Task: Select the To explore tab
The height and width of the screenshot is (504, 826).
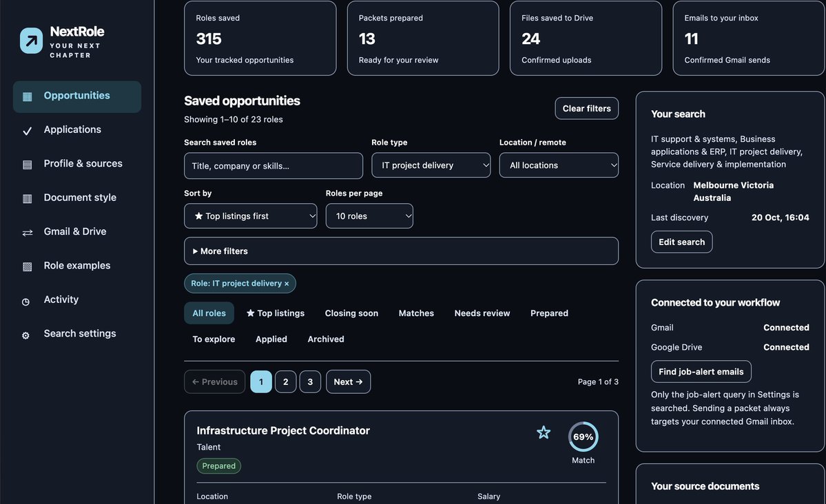Action: [214, 339]
